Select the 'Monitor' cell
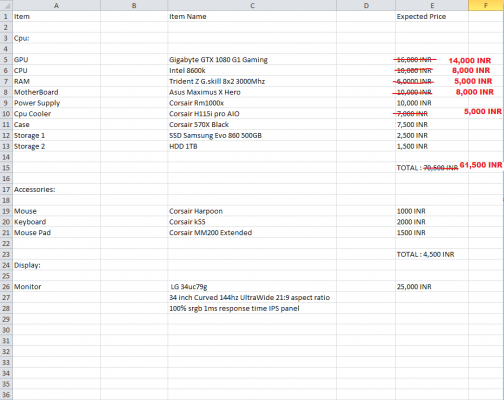This screenshot has height=400, width=504. [x=56, y=287]
